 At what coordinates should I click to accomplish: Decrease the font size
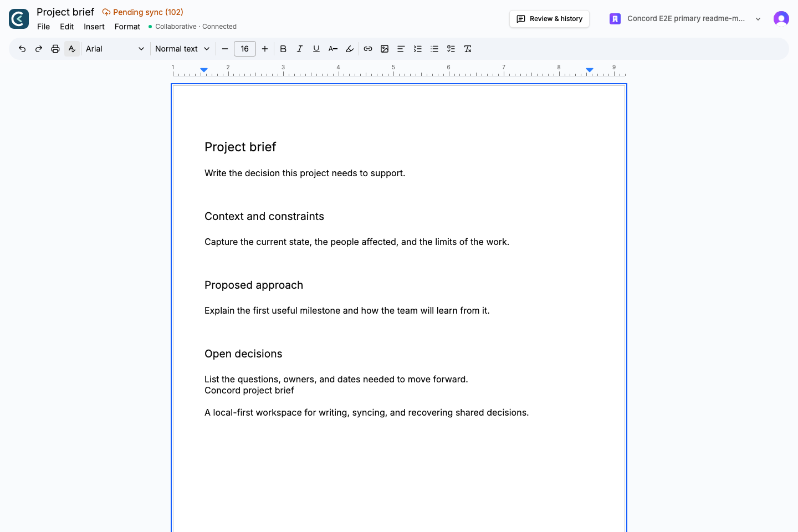coord(225,49)
